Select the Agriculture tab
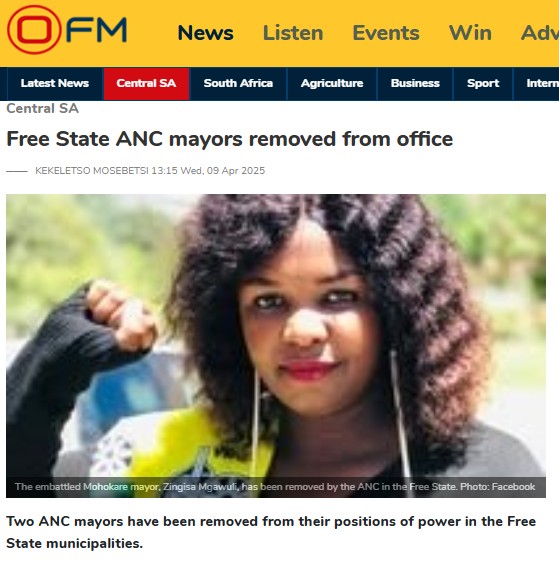The width and height of the screenshot is (559, 563). click(332, 83)
